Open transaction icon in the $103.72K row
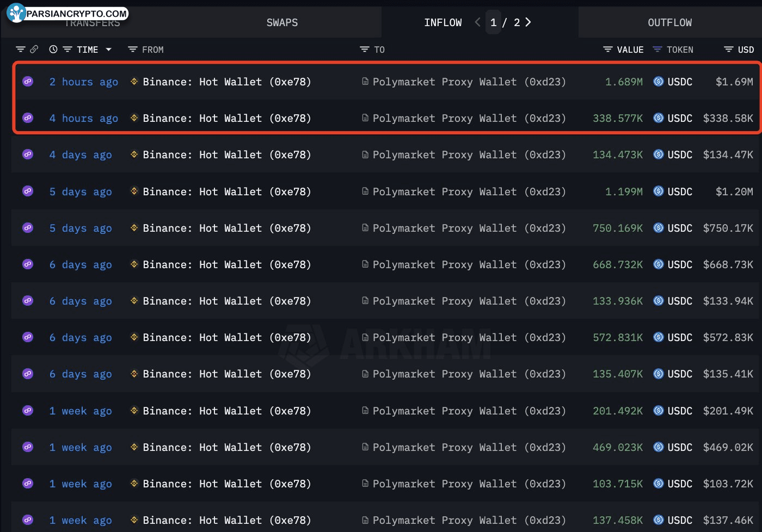This screenshot has width=762, height=532. coord(28,484)
